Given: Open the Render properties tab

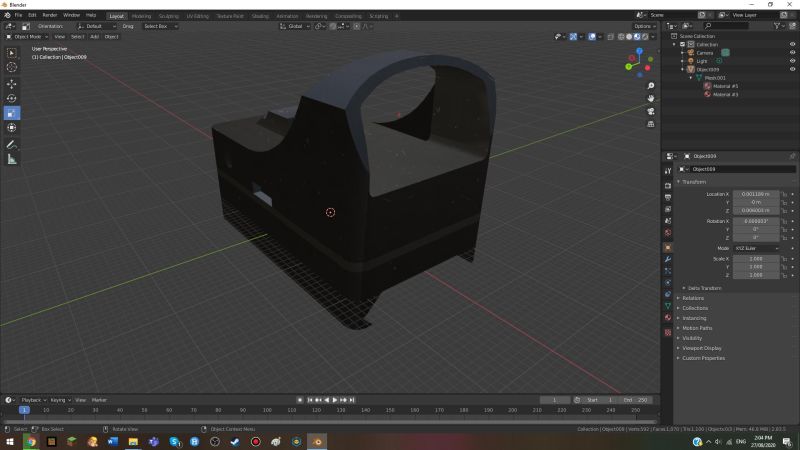Looking at the screenshot, I should [x=668, y=186].
